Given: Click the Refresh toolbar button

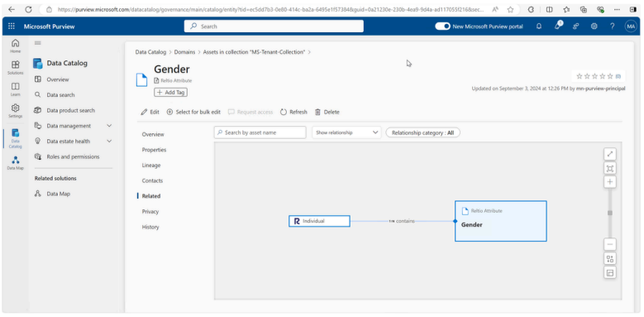Looking at the screenshot, I should [x=293, y=112].
